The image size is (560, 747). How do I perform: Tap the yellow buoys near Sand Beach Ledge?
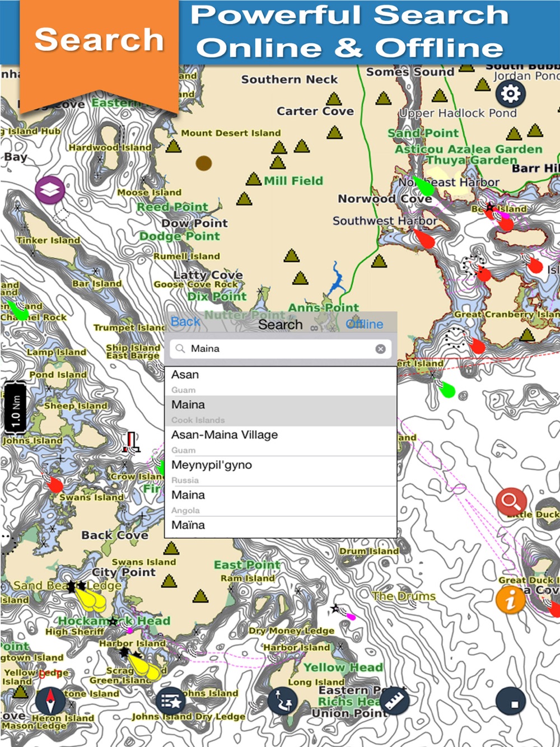click(x=91, y=599)
